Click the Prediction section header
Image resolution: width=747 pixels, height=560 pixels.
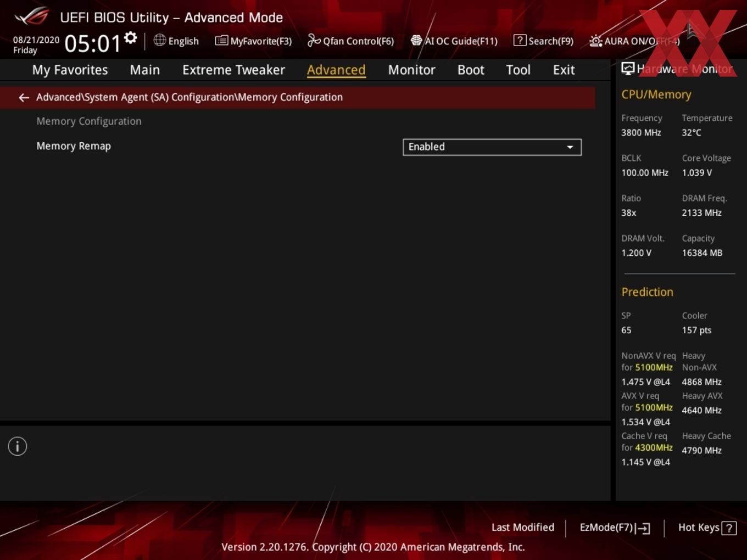click(647, 292)
